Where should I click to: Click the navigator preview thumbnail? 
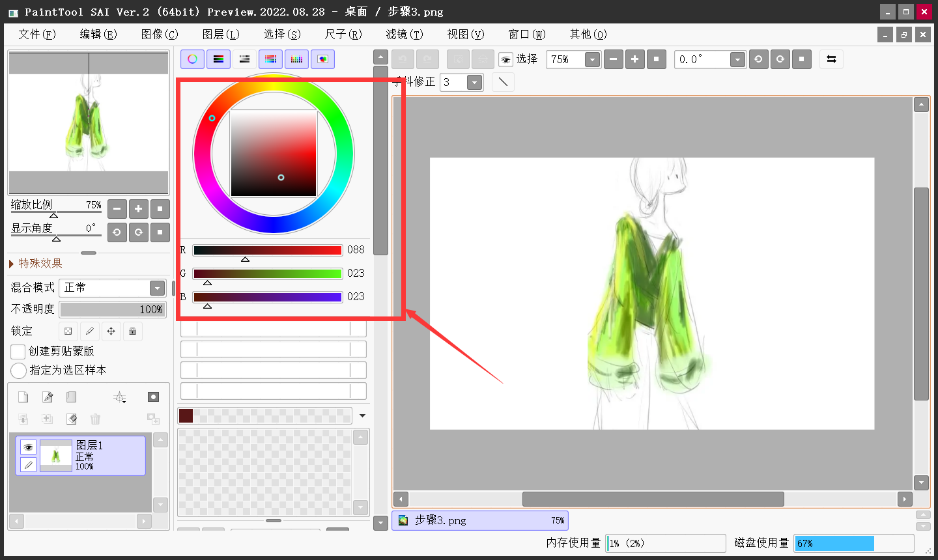tap(89, 123)
